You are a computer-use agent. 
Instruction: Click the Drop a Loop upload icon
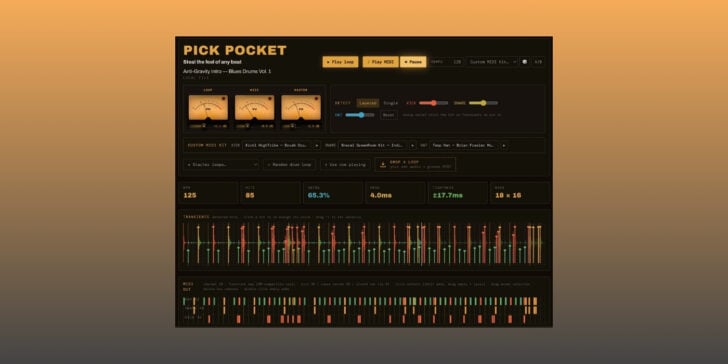[x=383, y=164]
